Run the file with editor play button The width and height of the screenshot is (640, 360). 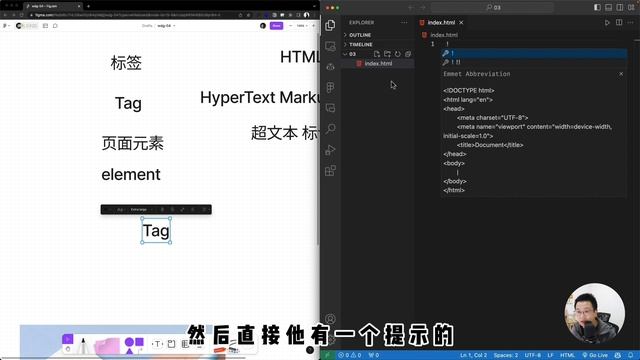(x=607, y=22)
